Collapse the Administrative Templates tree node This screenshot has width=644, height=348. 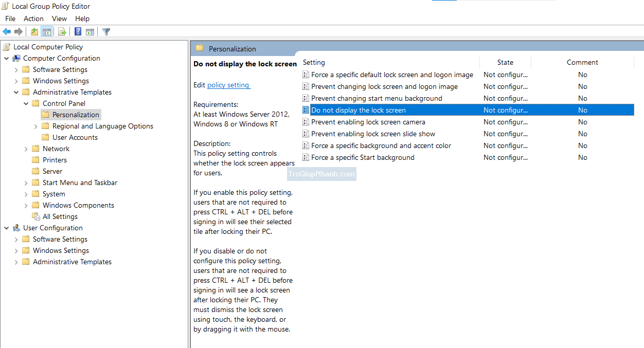16,93
